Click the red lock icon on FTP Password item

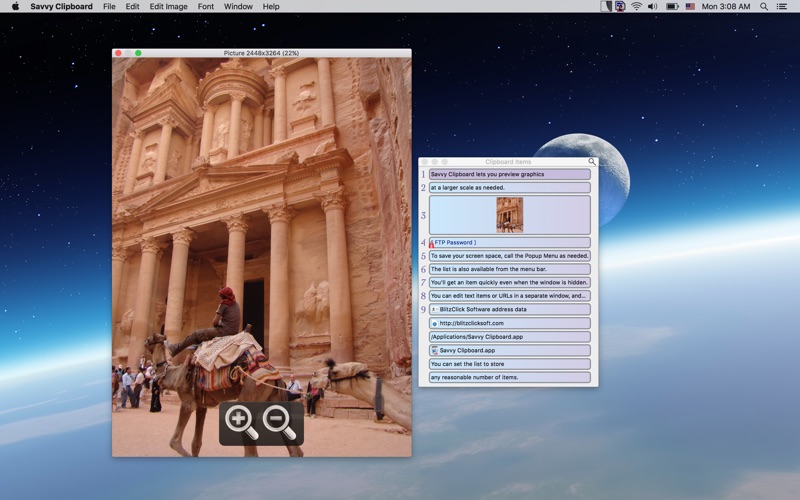coord(432,244)
